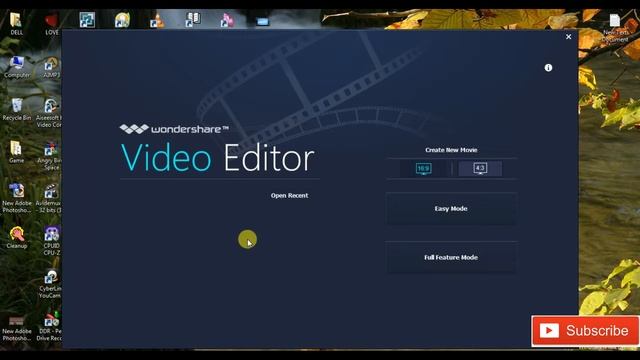Select the blue overlapping-squares shortcut in top row
This screenshot has height=360, width=640.
[x=87, y=20]
